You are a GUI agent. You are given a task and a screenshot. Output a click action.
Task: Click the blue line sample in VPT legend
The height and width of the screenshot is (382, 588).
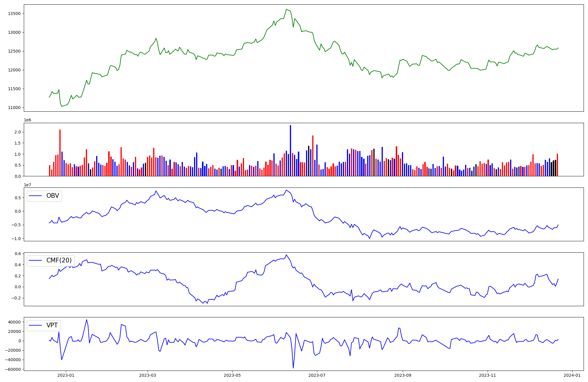(35, 326)
